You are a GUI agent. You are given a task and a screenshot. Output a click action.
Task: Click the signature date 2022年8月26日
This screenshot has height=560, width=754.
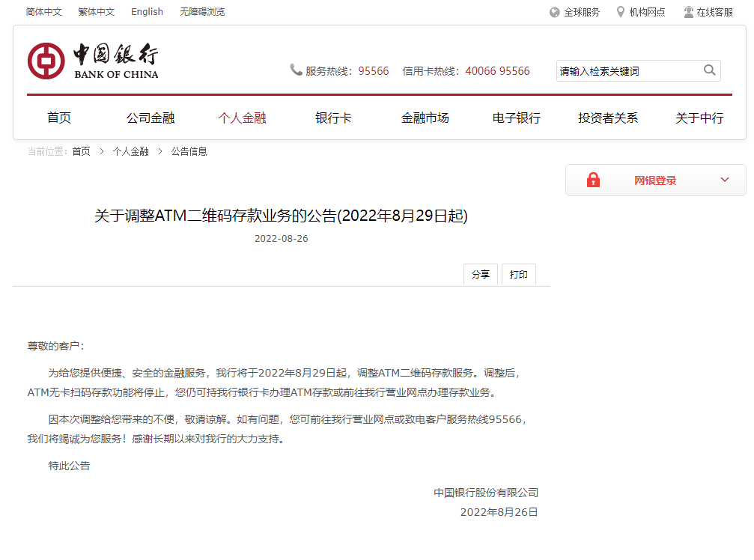[499, 512]
